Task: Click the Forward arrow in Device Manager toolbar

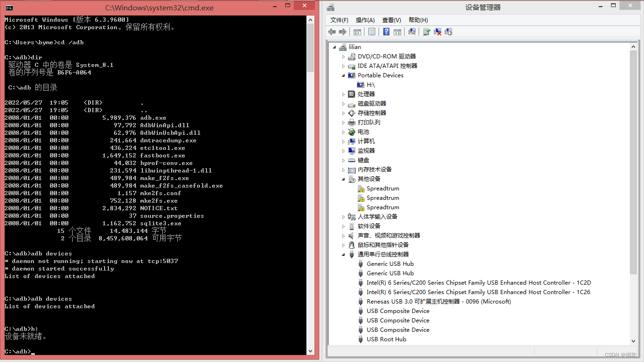Action: point(343,32)
